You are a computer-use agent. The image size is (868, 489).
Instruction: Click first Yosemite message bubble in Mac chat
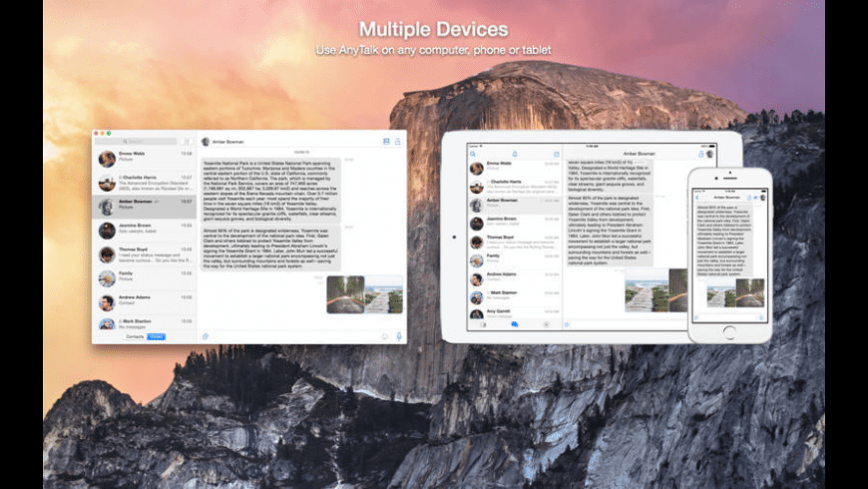pos(270,191)
